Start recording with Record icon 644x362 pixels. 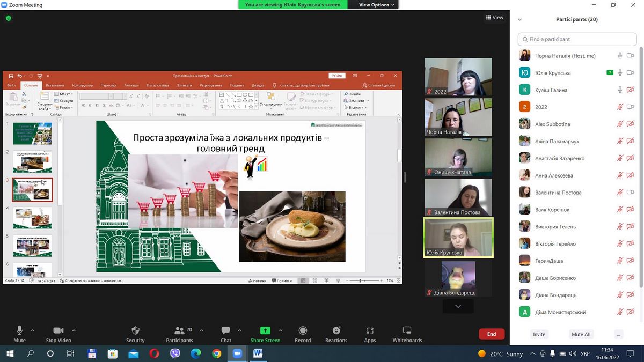point(303,330)
